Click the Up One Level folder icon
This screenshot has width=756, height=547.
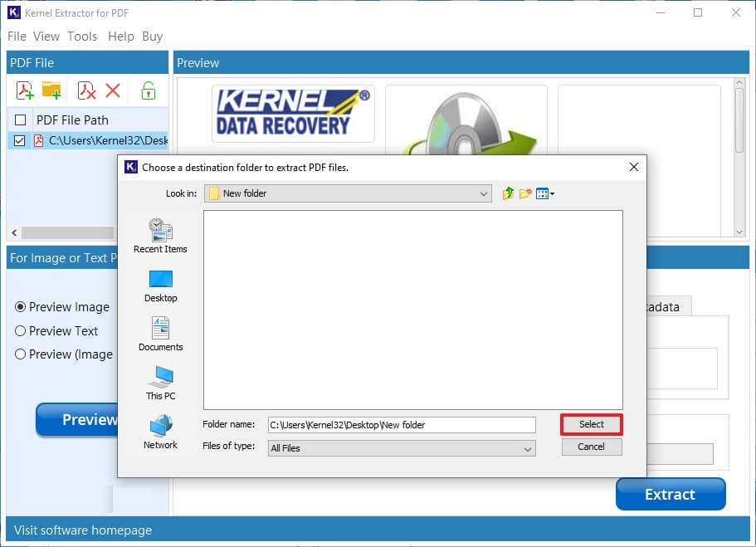[508, 193]
